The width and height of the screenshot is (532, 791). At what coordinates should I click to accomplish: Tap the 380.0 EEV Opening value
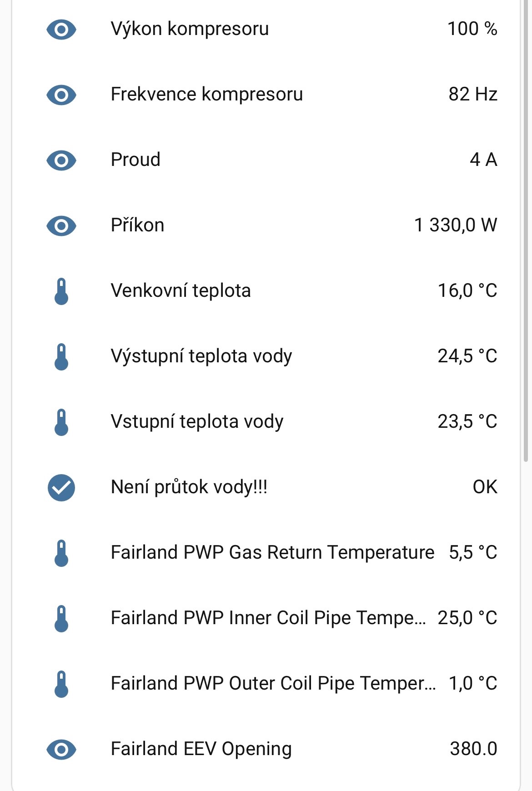[473, 749]
